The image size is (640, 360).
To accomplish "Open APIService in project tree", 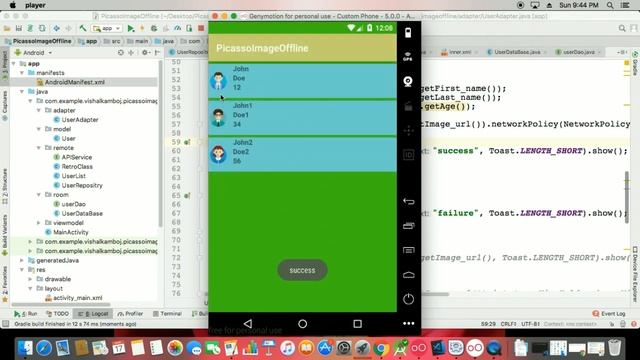I will [x=77, y=158].
